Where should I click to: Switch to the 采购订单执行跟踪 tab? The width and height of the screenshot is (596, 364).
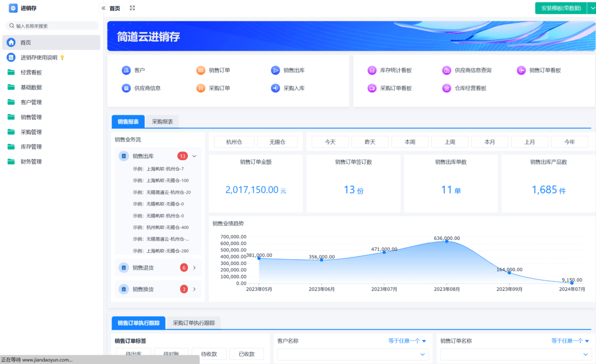click(x=194, y=323)
